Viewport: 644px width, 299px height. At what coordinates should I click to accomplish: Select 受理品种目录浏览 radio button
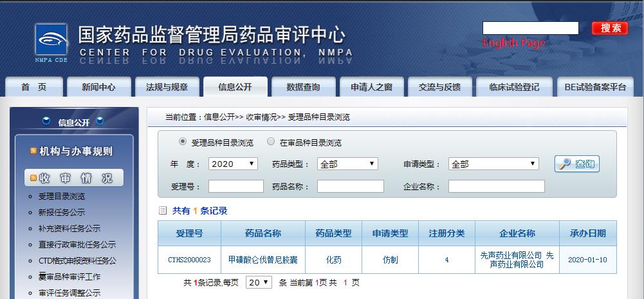coord(182,142)
